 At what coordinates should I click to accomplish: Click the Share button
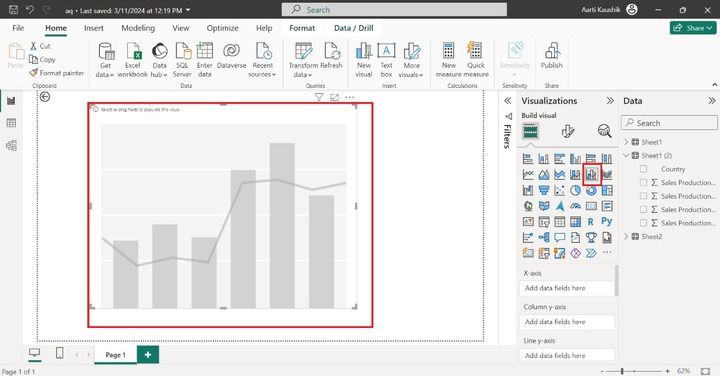[x=693, y=28]
